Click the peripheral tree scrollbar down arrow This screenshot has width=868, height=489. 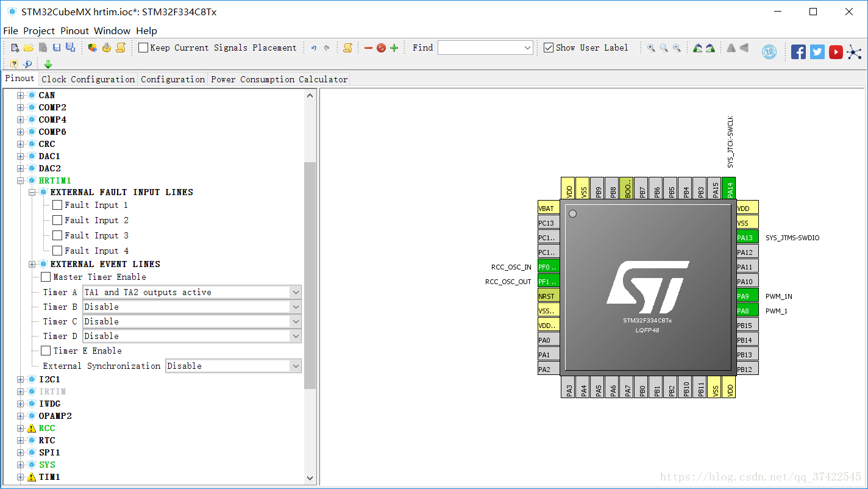point(310,478)
